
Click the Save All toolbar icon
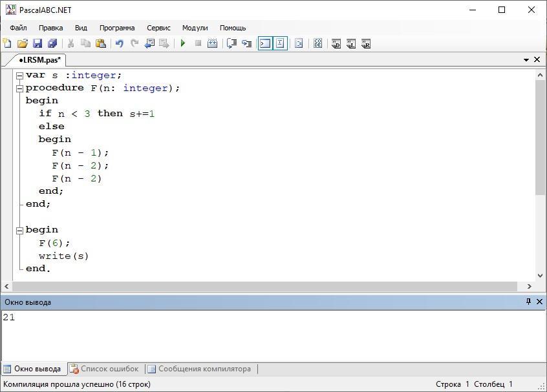[x=52, y=43]
